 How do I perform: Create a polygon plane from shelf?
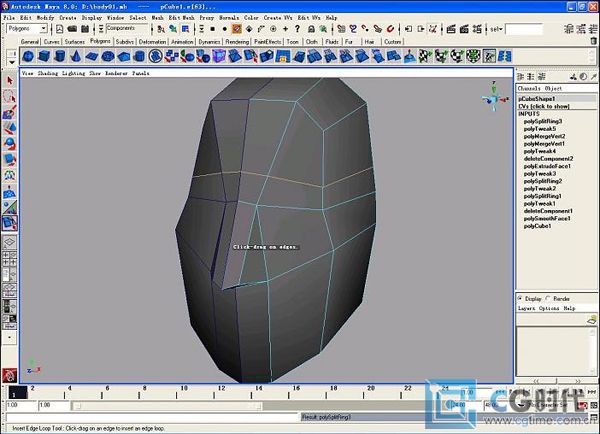(x=92, y=57)
